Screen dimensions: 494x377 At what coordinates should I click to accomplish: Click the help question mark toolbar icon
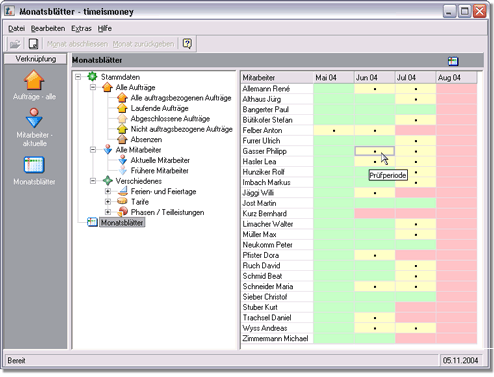[x=187, y=44]
